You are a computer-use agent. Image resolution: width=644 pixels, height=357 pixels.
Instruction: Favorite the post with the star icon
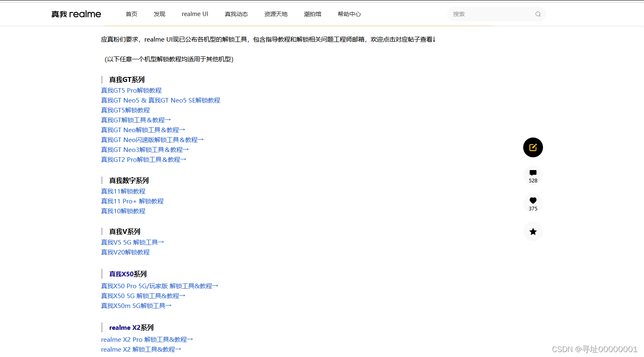click(x=533, y=231)
